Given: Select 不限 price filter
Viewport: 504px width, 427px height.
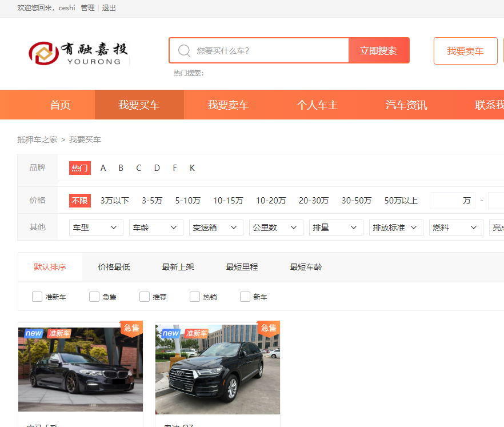Looking at the screenshot, I should tap(80, 201).
